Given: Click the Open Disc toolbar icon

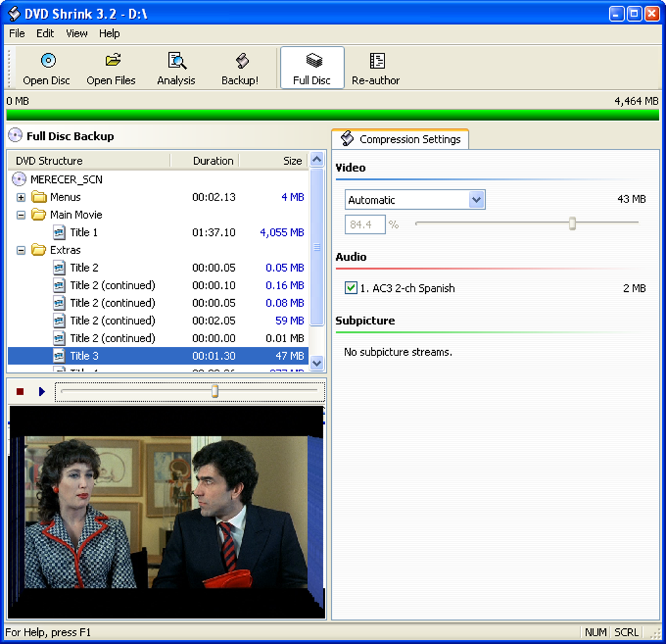Looking at the screenshot, I should tap(48, 60).
